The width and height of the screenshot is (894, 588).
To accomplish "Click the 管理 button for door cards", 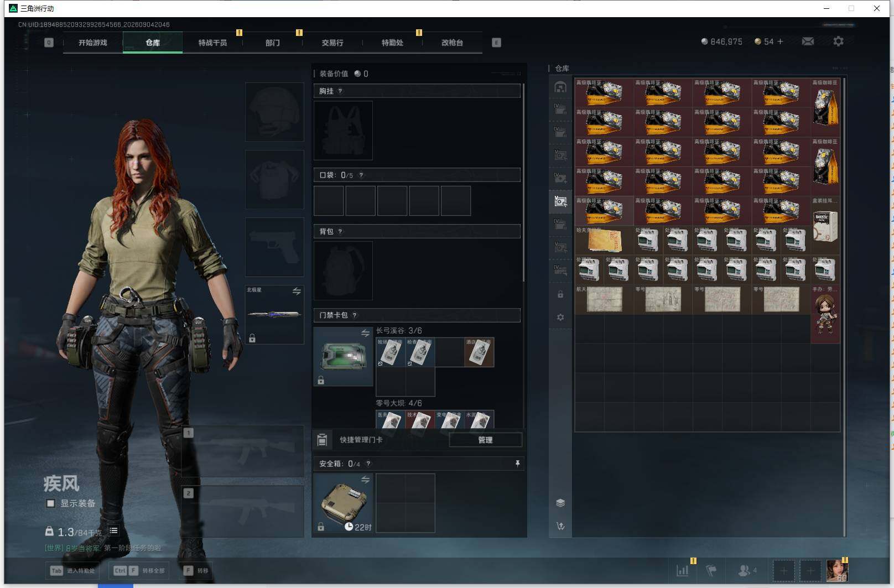I will click(x=485, y=440).
